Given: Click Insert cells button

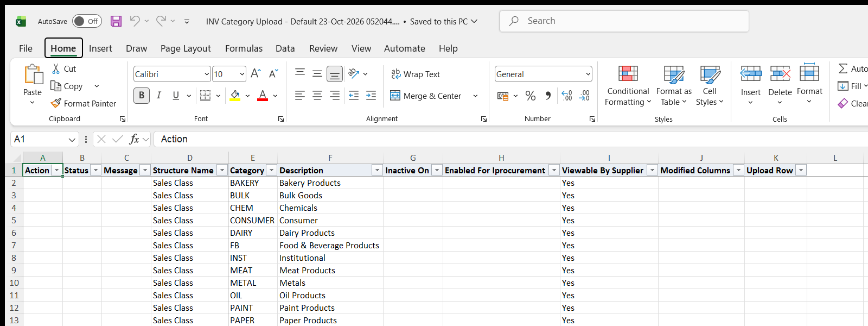Looking at the screenshot, I should [x=751, y=84].
